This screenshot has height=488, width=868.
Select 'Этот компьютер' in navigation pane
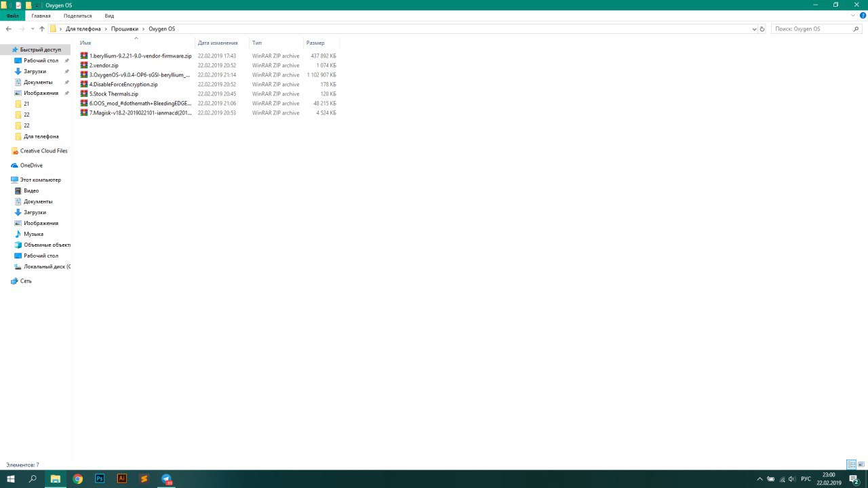[40, 180]
